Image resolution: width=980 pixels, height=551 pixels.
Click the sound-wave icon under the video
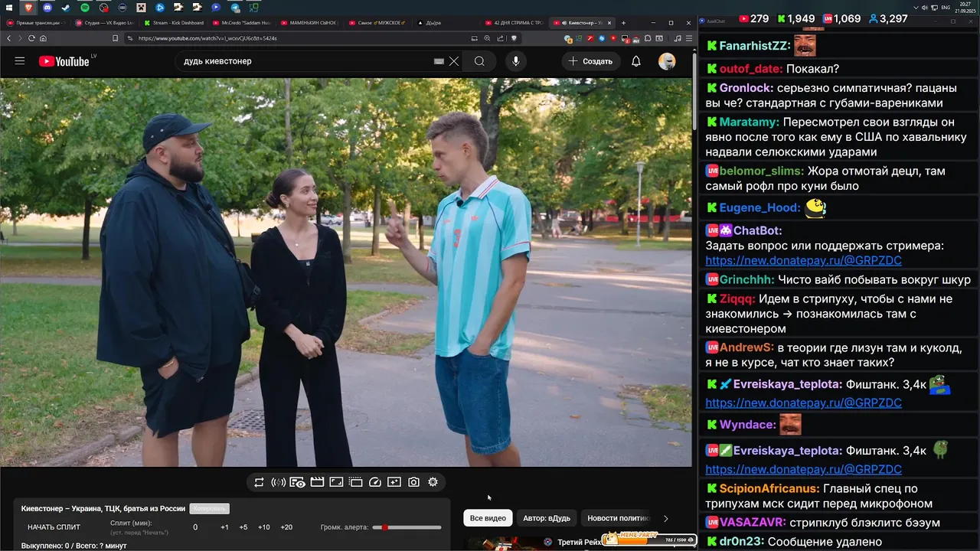point(278,482)
